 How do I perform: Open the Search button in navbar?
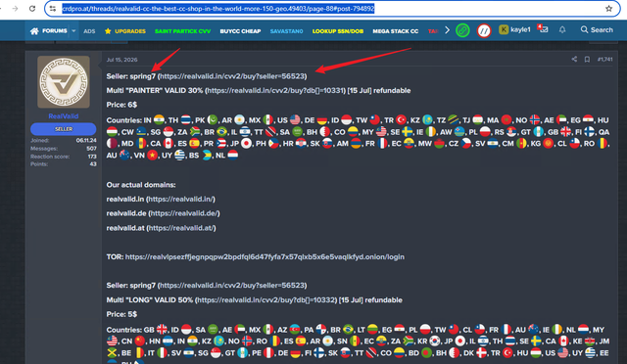(x=597, y=30)
